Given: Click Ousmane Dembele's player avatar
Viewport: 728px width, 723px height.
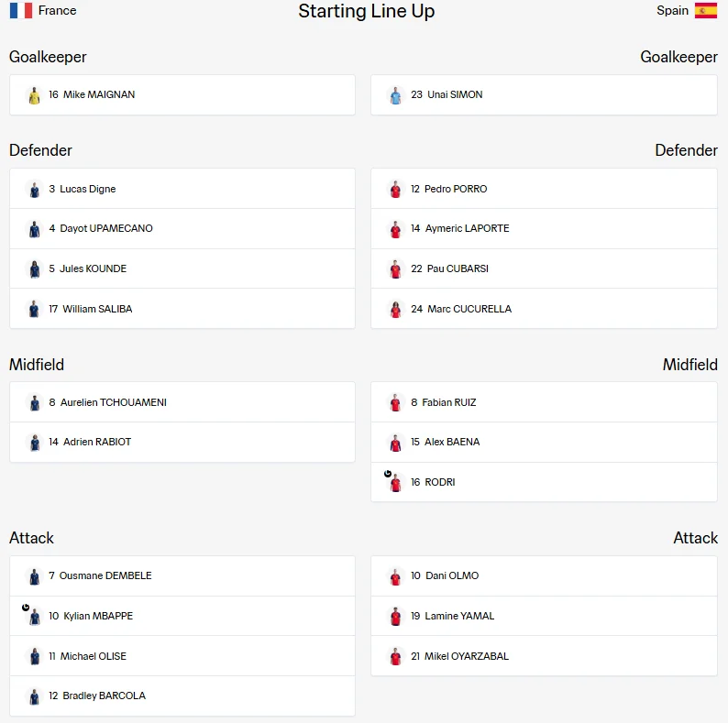Looking at the screenshot, I should (x=34, y=576).
